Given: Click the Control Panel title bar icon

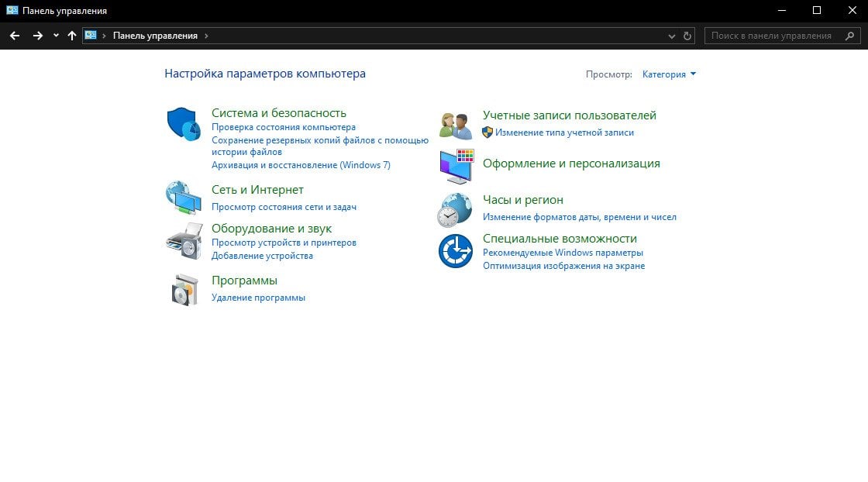Looking at the screenshot, I should point(12,11).
